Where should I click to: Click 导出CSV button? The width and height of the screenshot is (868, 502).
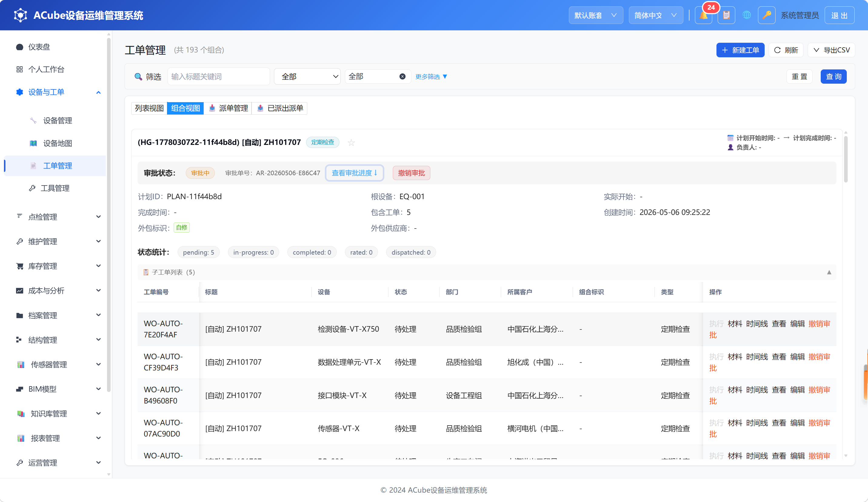click(x=831, y=50)
